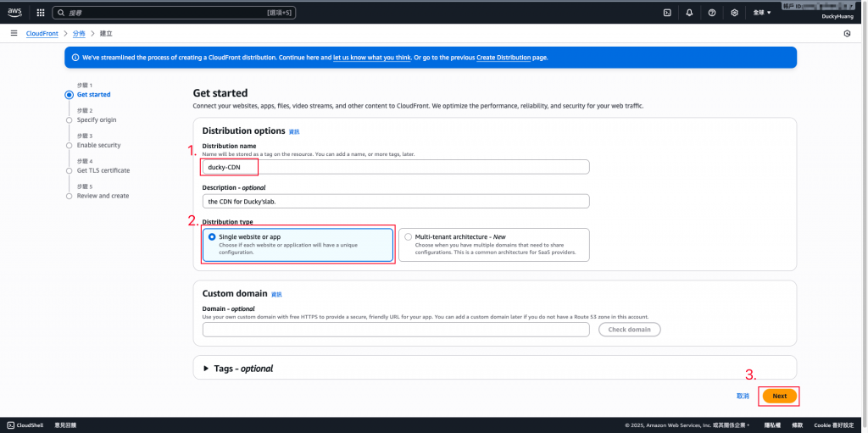Select step 4 Get TLS certificate
The width and height of the screenshot is (868, 433).
(103, 170)
